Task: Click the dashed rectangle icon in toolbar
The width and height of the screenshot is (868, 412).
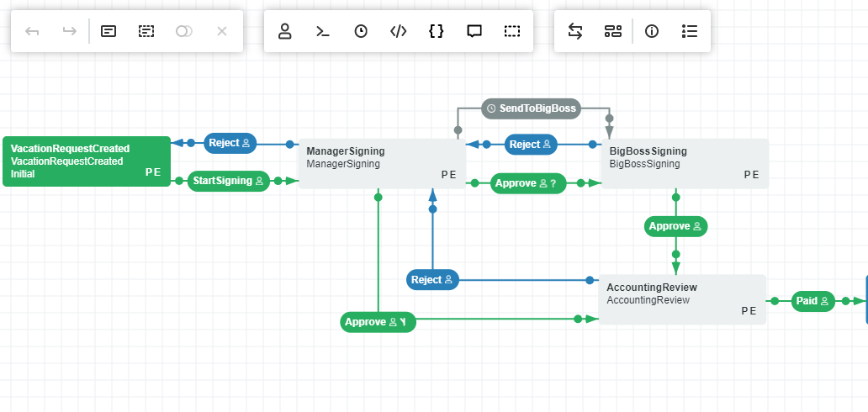Action: click(x=512, y=31)
